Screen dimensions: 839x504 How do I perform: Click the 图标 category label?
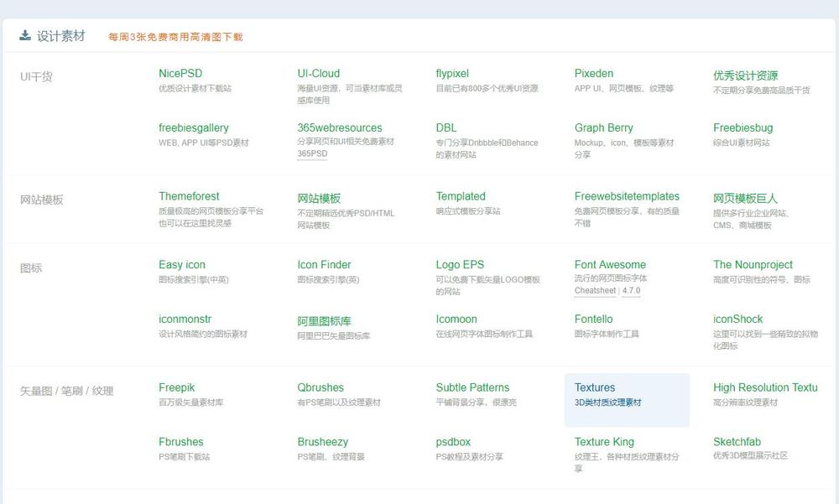(31, 268)
